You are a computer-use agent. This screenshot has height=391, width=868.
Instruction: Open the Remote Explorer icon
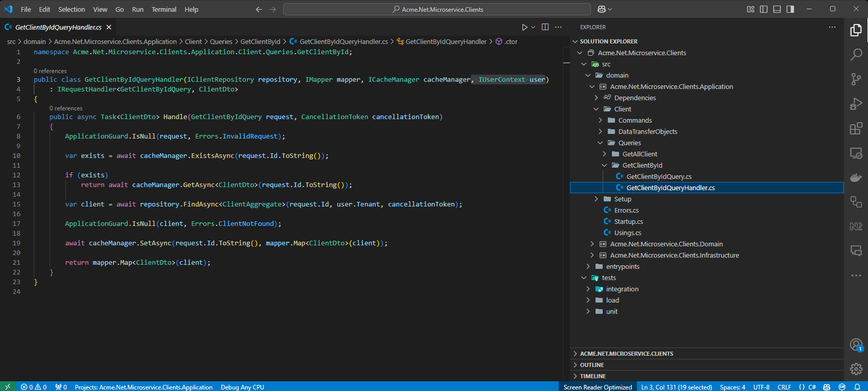pyautogui.click(x=856, y=153)
